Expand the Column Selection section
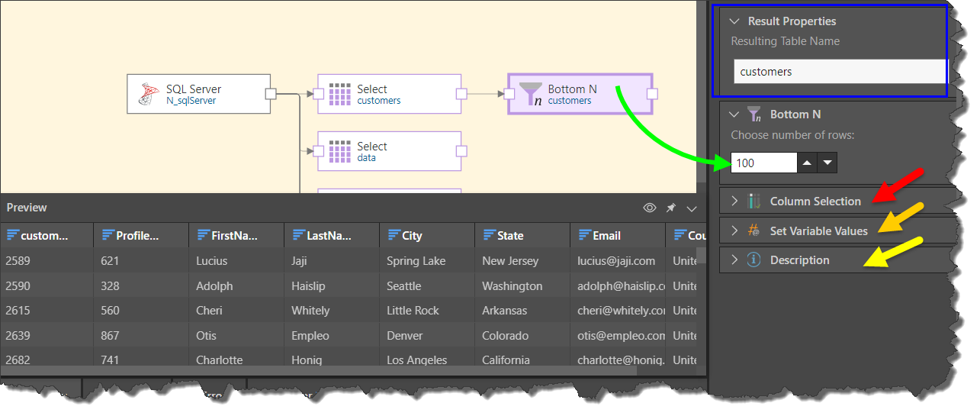 point(734,202)
